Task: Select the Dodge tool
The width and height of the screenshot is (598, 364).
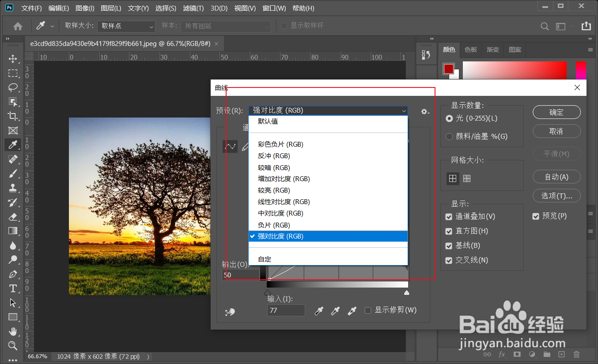Action: [x=13, y=260]
